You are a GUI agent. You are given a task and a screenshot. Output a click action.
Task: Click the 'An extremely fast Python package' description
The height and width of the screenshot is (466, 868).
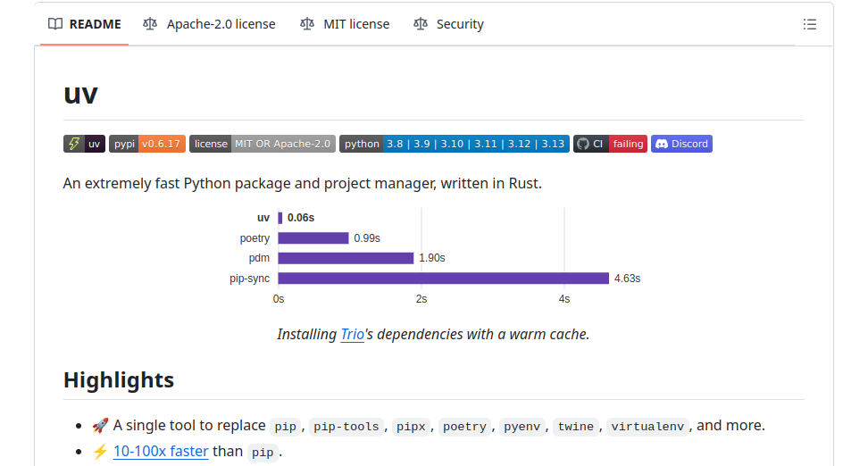[302, 183]
